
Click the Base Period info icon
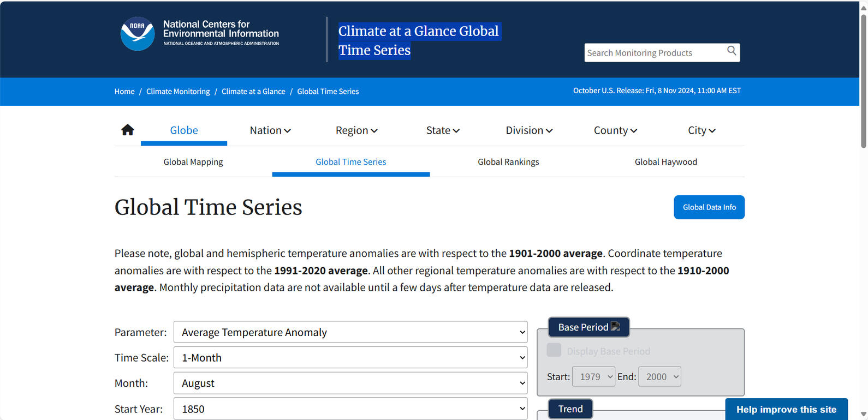[616, 327]
